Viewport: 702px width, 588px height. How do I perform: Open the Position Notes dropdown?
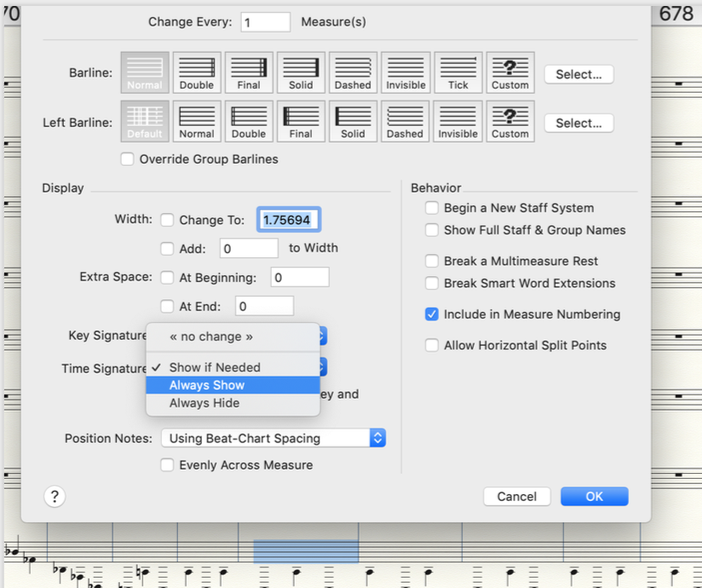(273, 438)
